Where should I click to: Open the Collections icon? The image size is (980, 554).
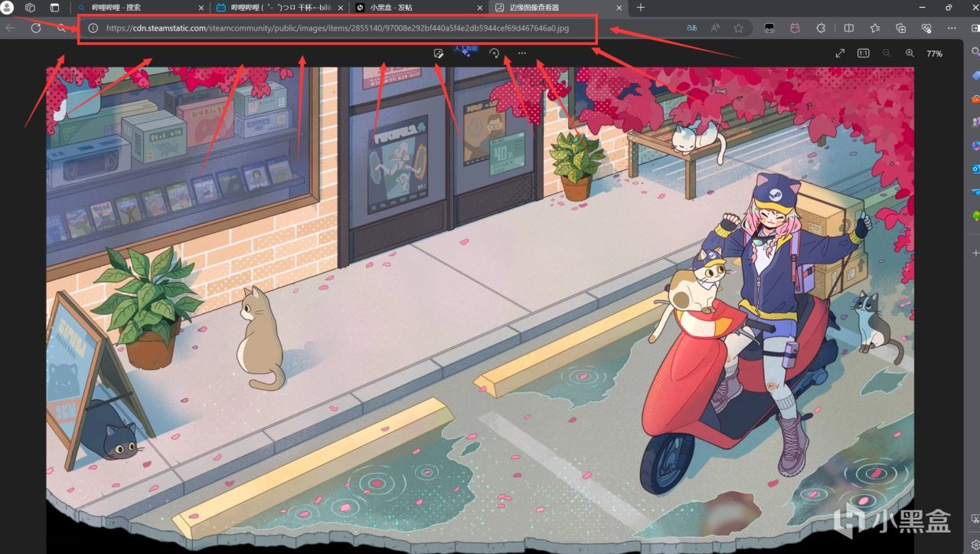[900, 28]
